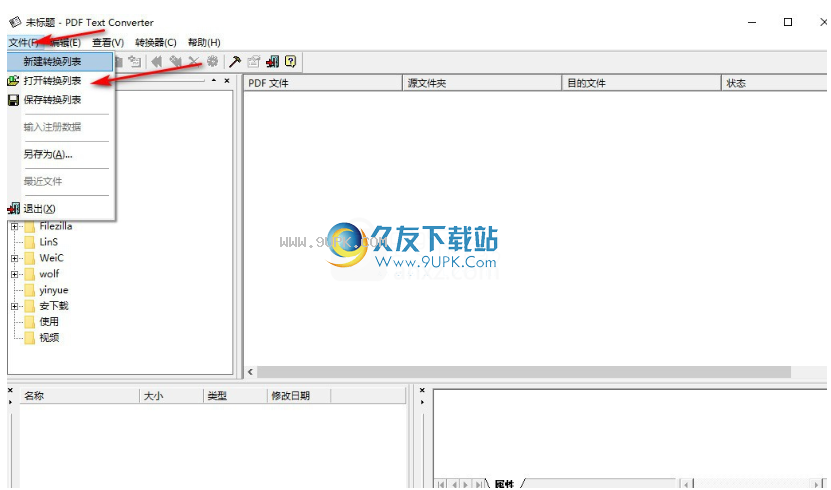Click the 最近文件 menu entry
The height and width of the screenshot is (490, 831).
[x=60, y=182]
